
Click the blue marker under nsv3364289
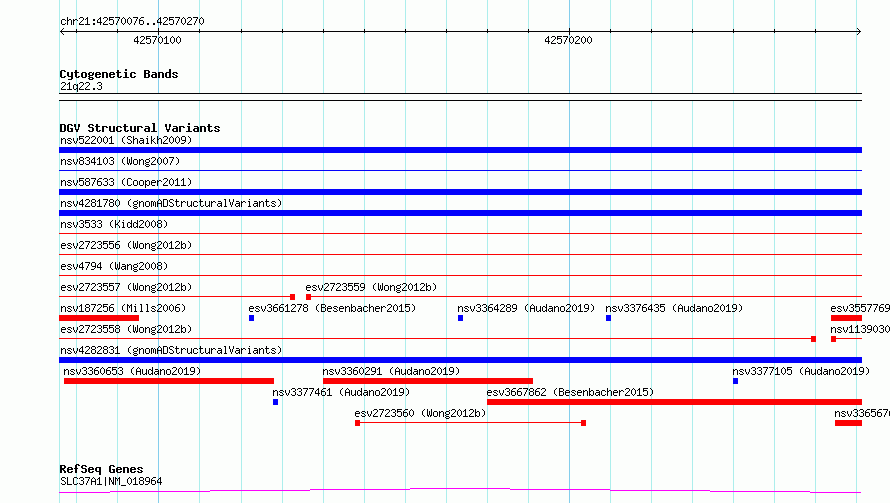(x=460, y=318)
